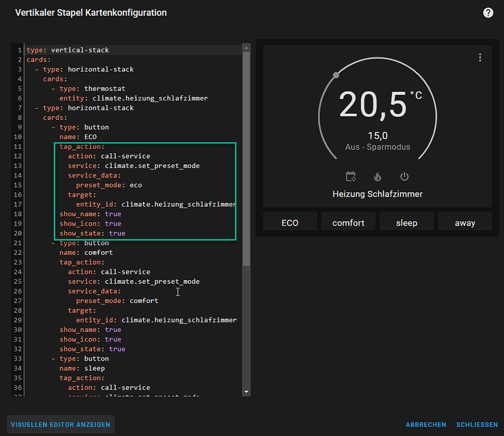The width and height of the screenshot is (504, 436).
Task: Activate the ECO preset mode
Action: coord(289,221)
